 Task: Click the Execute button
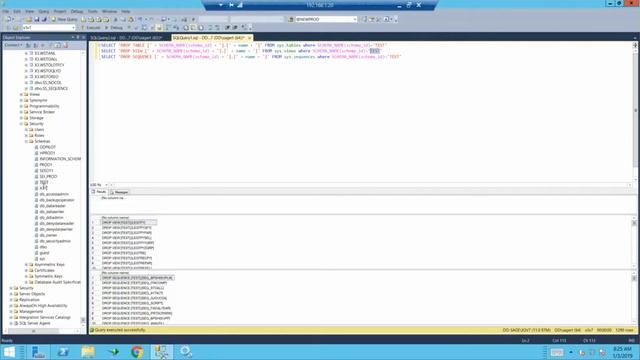pyautogui.click(x=91, y=27)
